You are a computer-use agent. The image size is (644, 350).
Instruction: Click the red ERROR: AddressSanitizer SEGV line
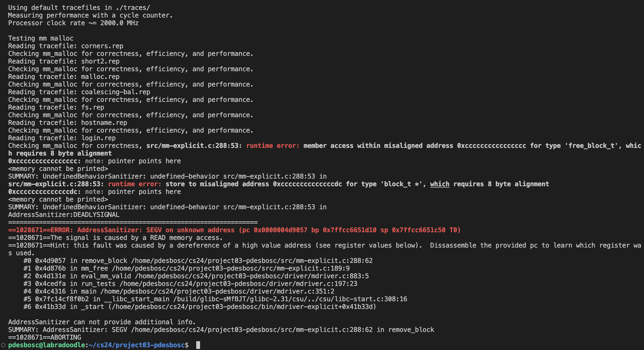point(234,230)
